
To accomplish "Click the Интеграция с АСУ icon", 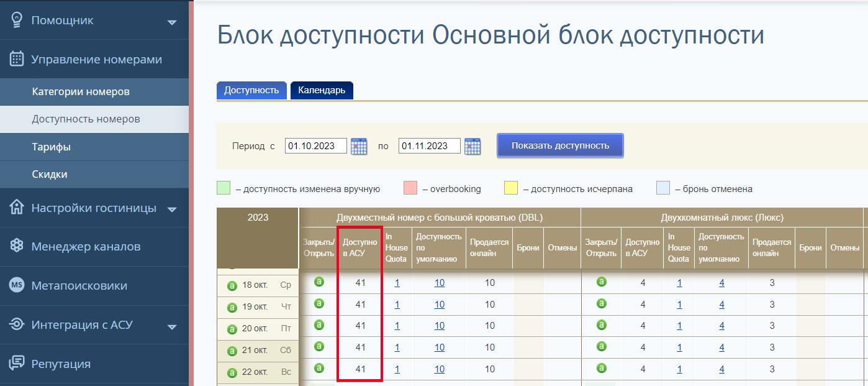I will pos(17,324).
